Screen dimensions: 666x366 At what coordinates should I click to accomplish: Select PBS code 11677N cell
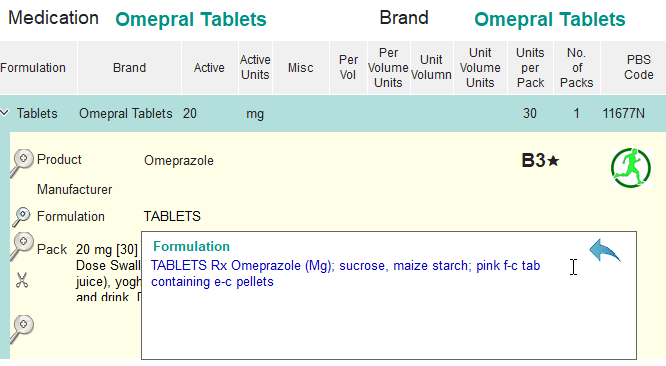tap(624, 113)
